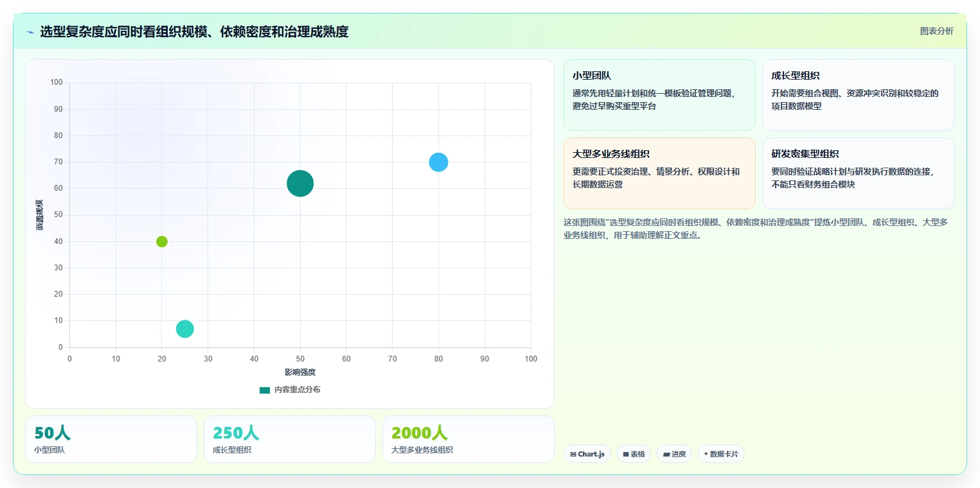The image size is (980, 488).
Task: Click the 小型团队 caption under 50人
Action: (x=49, y=450)
